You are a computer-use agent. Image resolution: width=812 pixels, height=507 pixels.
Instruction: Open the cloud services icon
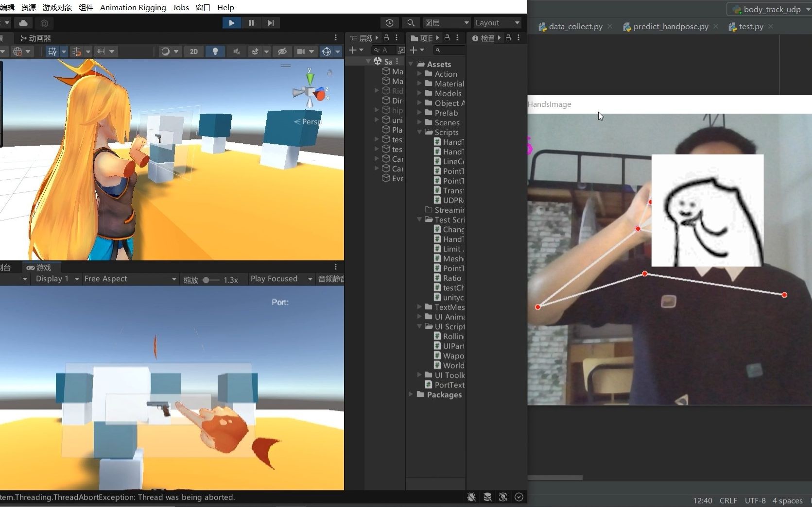tap(23, 23)
